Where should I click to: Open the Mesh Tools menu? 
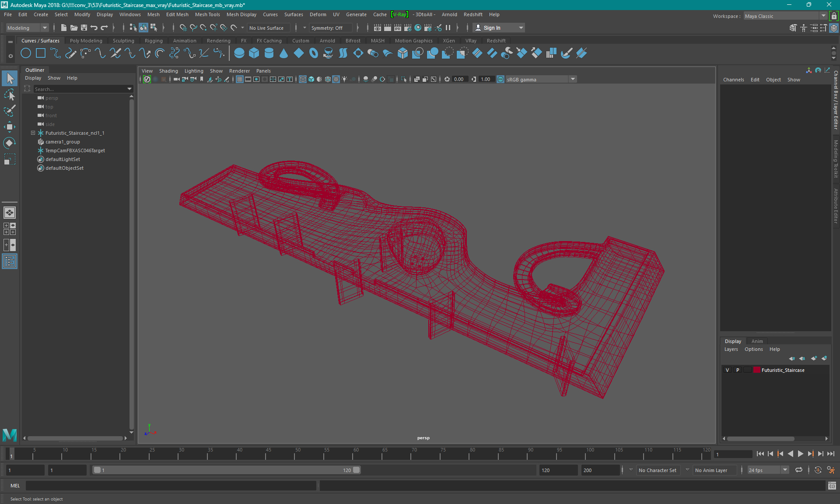pos(207,14)
